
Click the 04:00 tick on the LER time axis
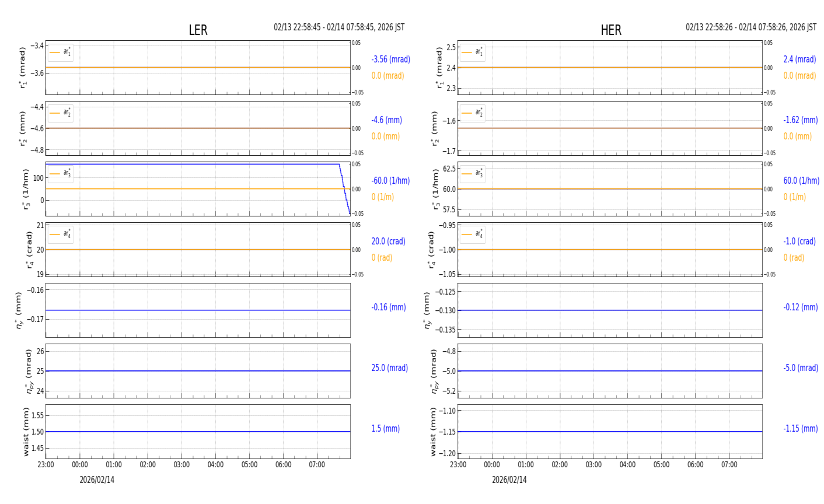[x=215, y=465]
